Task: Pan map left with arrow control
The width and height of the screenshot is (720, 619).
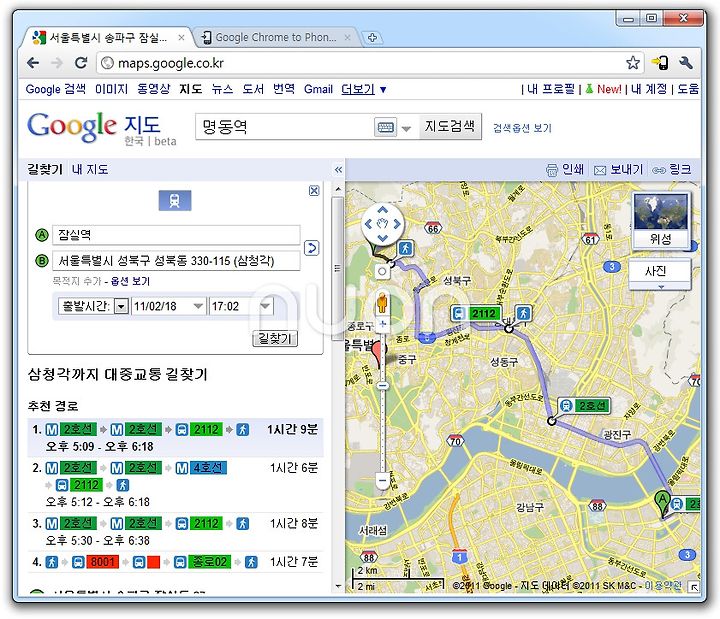Action: pyautogui.click(x=368, y=224)
